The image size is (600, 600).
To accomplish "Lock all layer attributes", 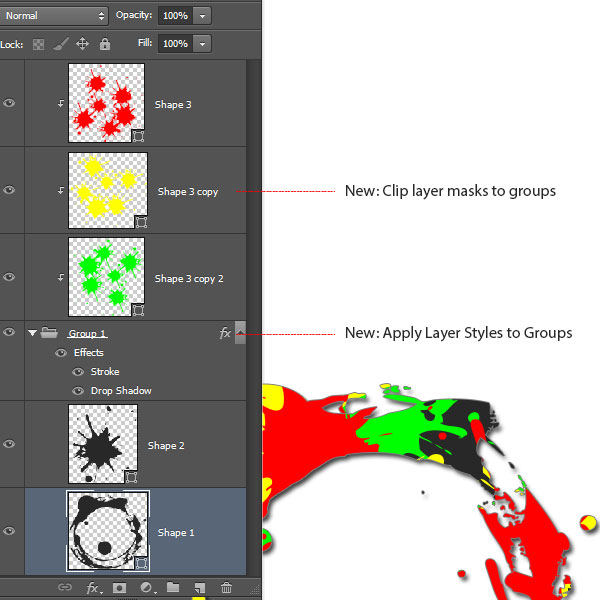I will coord(105,44).
